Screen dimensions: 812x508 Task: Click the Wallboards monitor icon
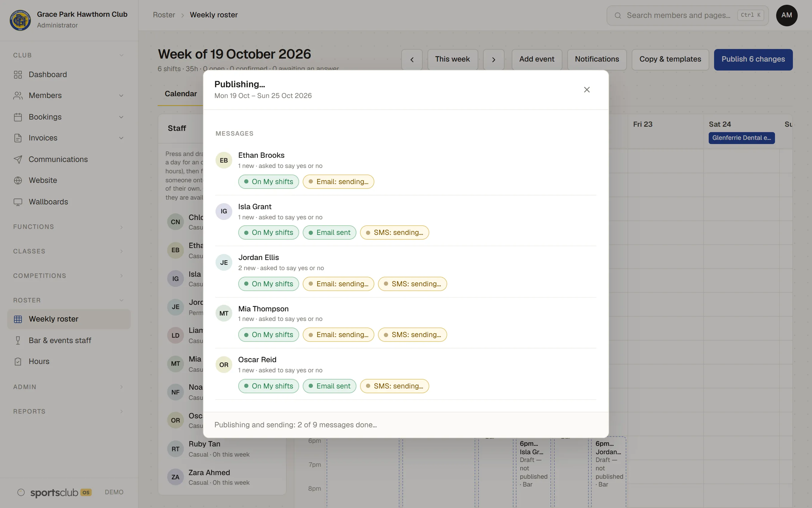[18, 202]
